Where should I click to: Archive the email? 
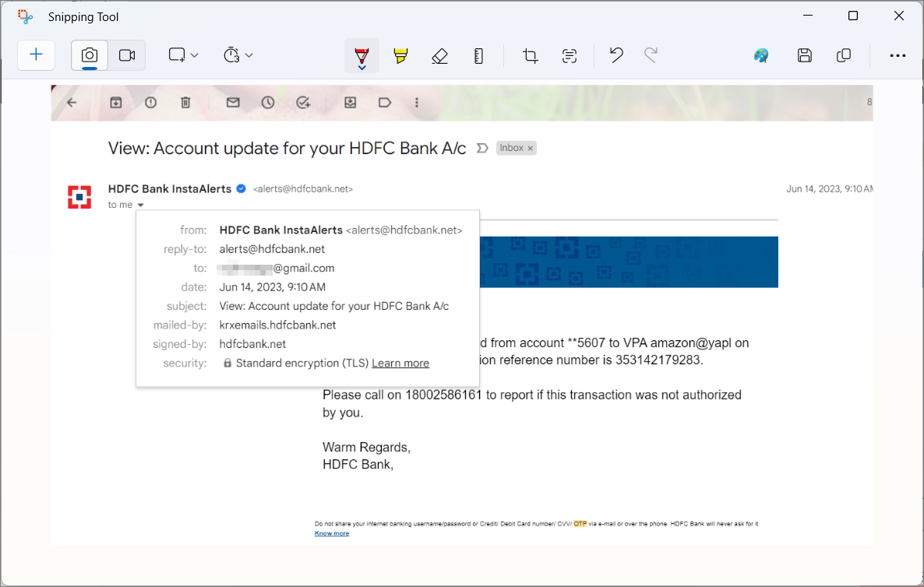tap(115, 102)
